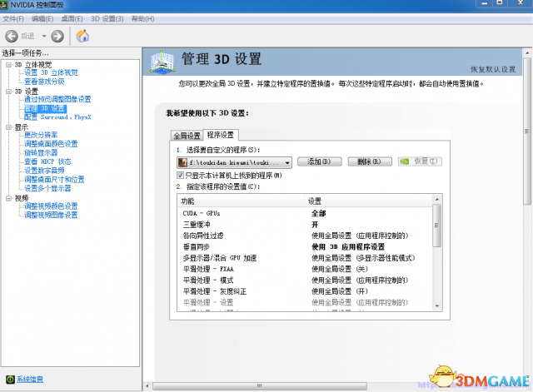Open the Home icon in toolbar
The image size is (533, 392).
[82, 36]
